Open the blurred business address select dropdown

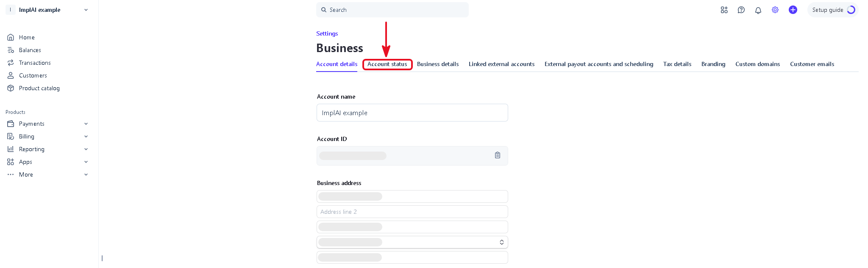(412, 242)
